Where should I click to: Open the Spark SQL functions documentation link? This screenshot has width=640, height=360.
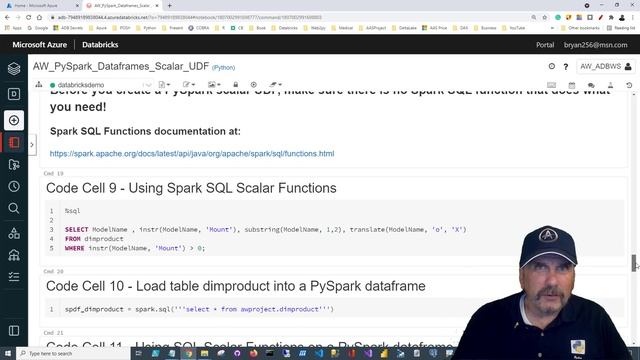[x=192, y=153]
